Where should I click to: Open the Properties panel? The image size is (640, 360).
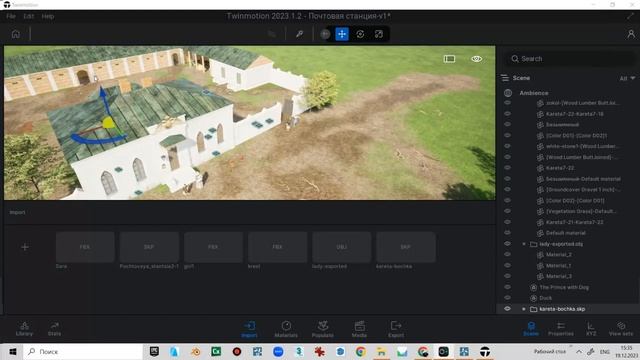(561, 329)
